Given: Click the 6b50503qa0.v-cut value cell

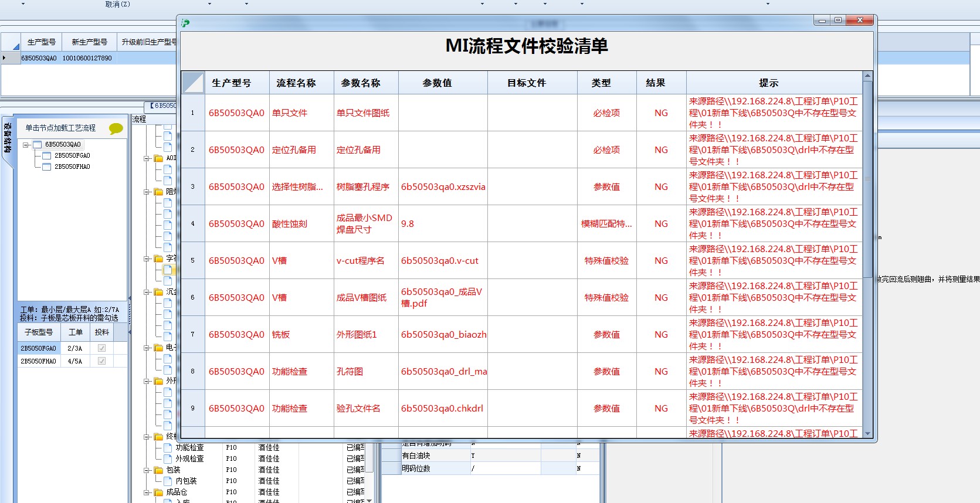Looking at the screenshot, I should [443, 260].
